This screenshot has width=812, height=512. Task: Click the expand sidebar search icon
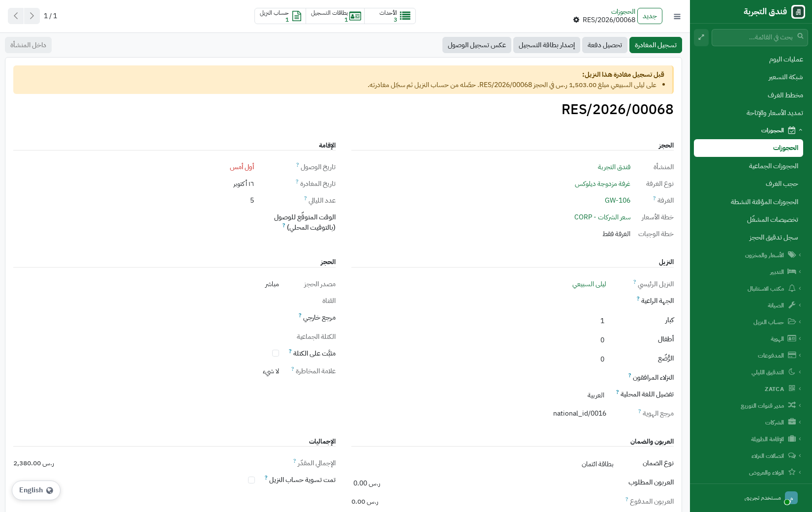[701, 37]
